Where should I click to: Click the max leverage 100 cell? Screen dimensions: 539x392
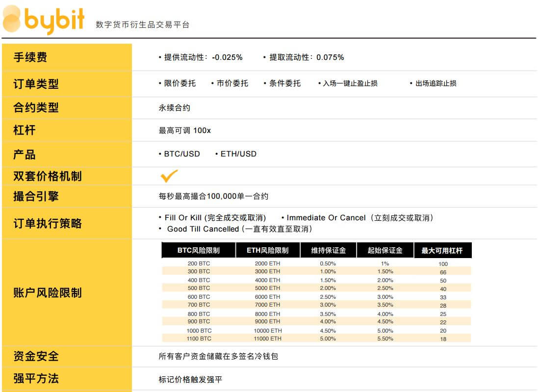pyautogui.click(x=443, y=264)
